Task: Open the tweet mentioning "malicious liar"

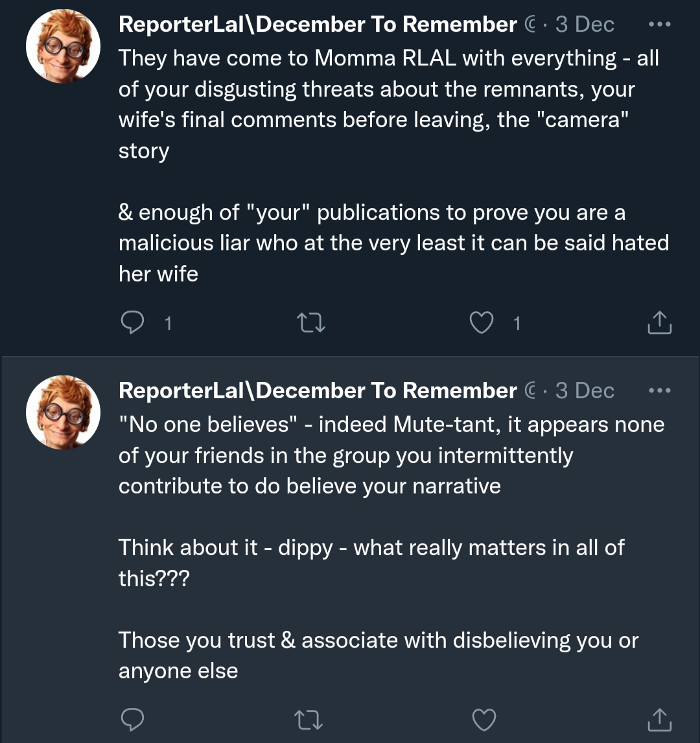Action: pyautogui.click(x=393, y=242)
